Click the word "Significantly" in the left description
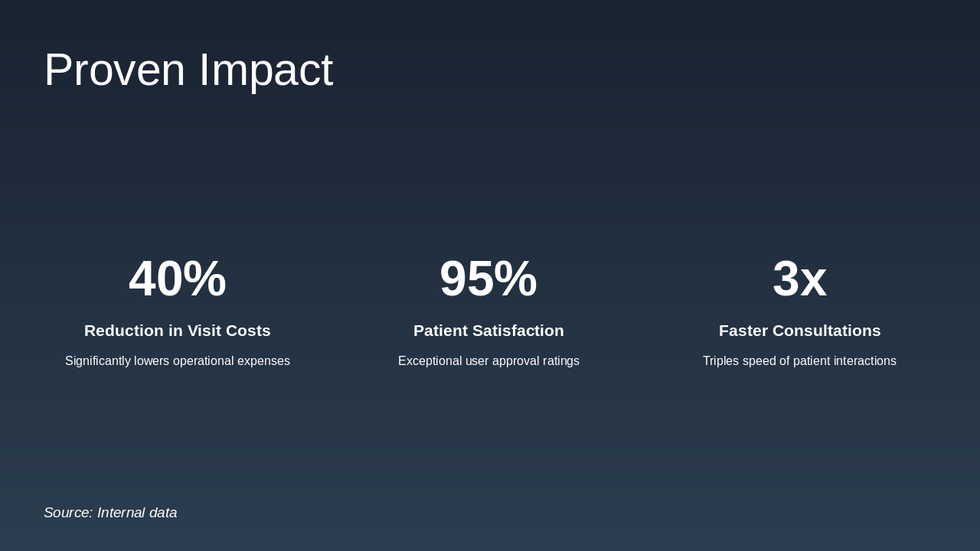Viewport: 980px width, 551px height. pyautogui.click(x=98, y=361)
